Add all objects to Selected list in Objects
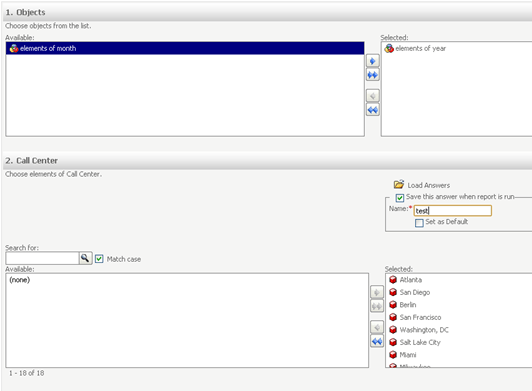This screenshot has width=532, height=391. (x=373, y=75)
